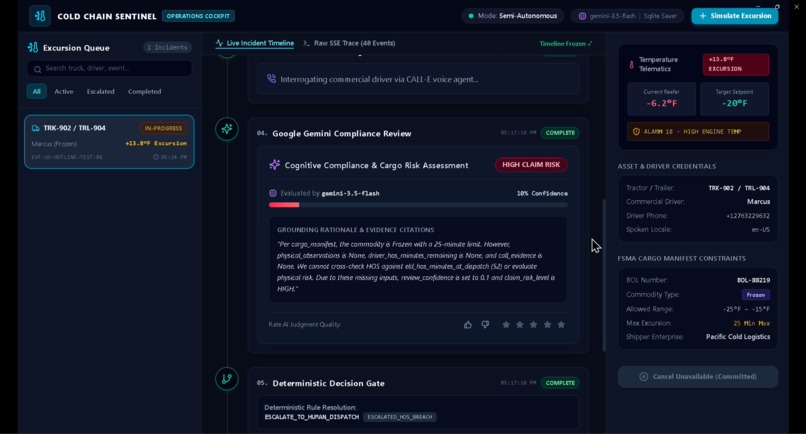Rate AI judgment three stars
This screenshot has height=434, width=806.
click(x=534, y=324)
